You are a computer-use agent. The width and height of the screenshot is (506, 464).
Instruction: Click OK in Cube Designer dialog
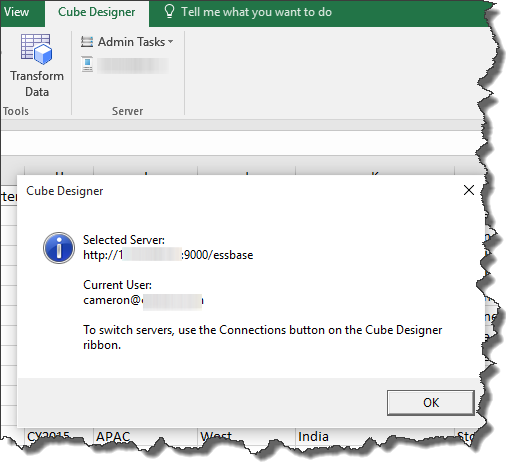point(431,403)
